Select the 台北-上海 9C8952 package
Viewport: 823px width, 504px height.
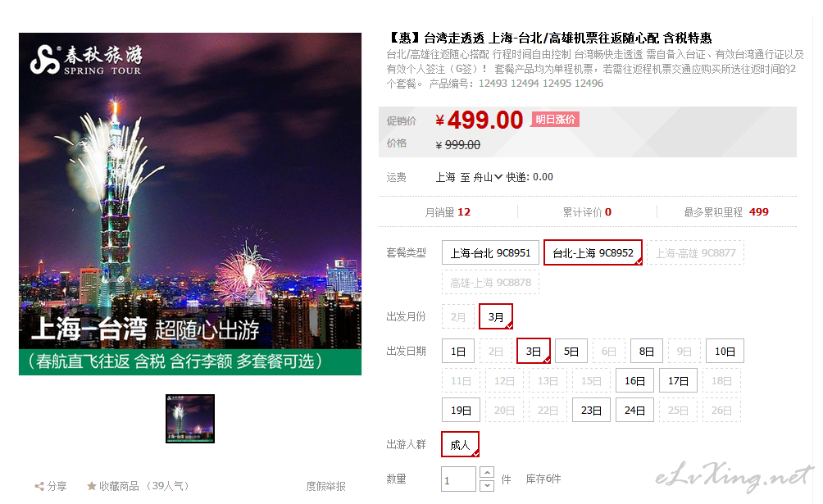pos(593,252)
